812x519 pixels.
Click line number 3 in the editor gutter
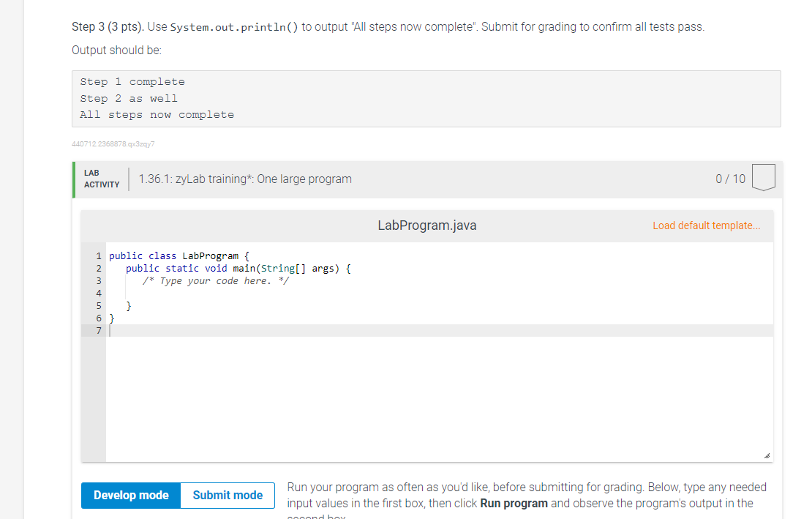tap(98, 280)
